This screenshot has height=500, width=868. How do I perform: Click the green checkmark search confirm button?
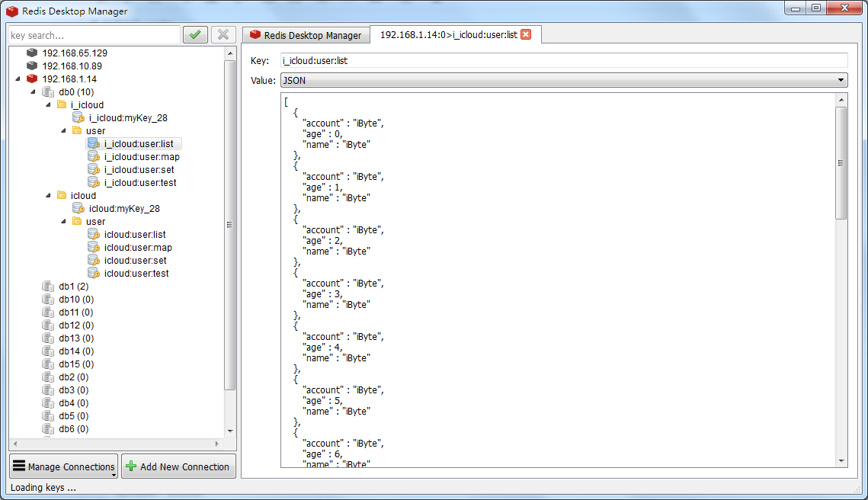click(195, 35)
